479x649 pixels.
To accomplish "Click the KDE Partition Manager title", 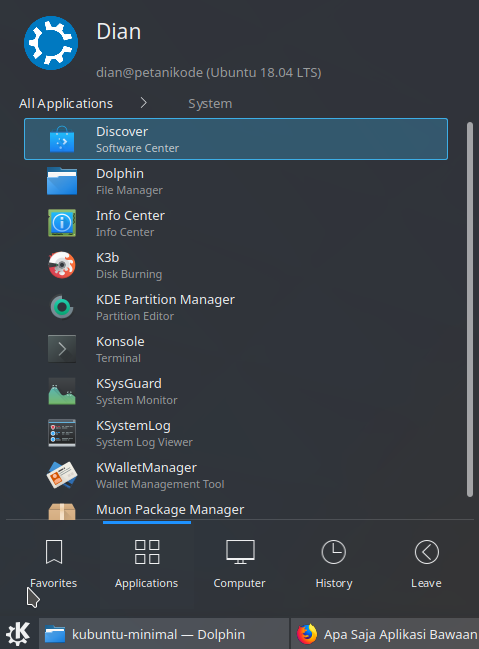I will pos(165,300).
